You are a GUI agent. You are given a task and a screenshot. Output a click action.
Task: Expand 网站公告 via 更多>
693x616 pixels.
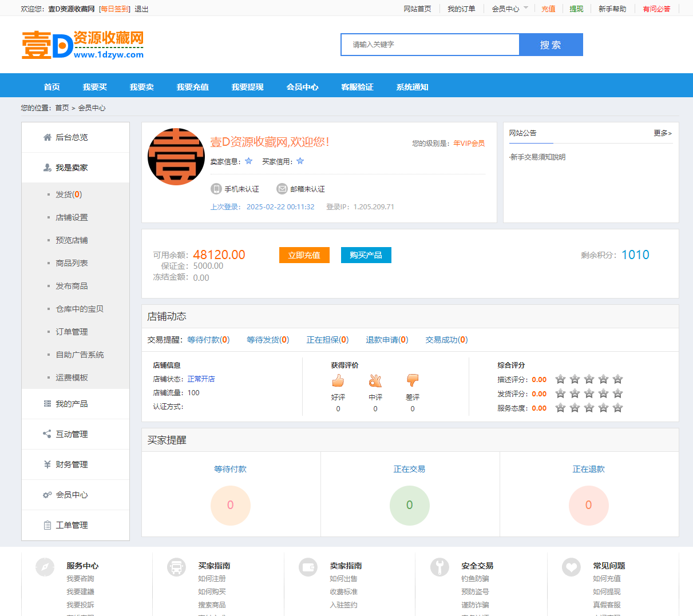662,133
